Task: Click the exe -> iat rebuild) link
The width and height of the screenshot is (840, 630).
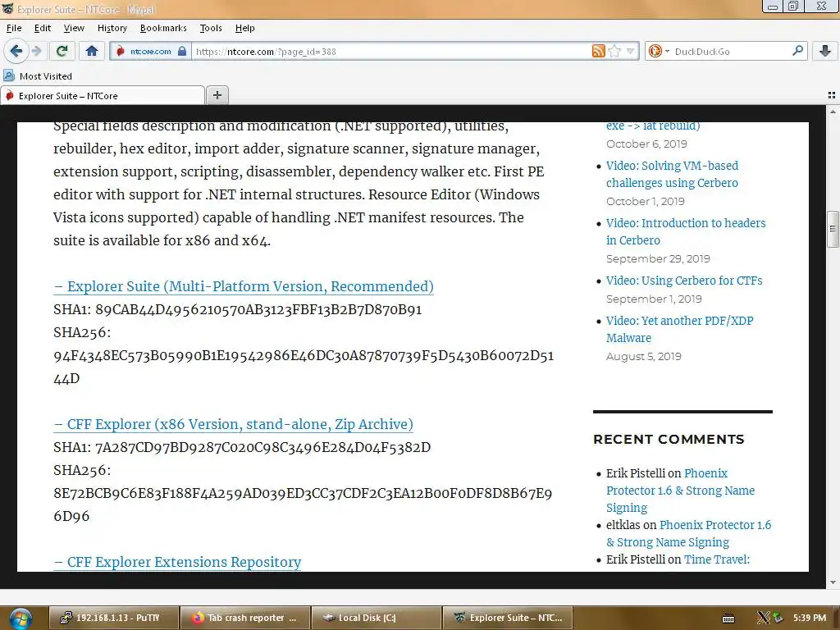Action: click(653, 126)
